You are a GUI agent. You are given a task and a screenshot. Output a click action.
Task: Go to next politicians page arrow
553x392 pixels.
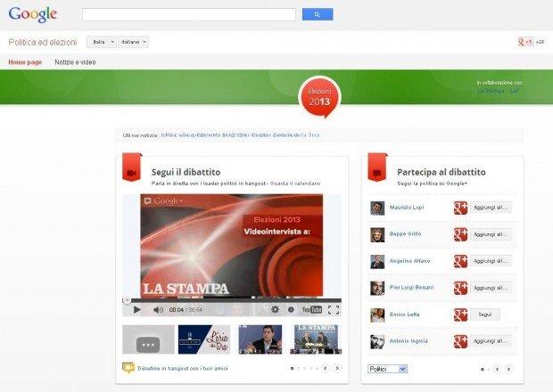pyautogui.click(x=508, y=369)
